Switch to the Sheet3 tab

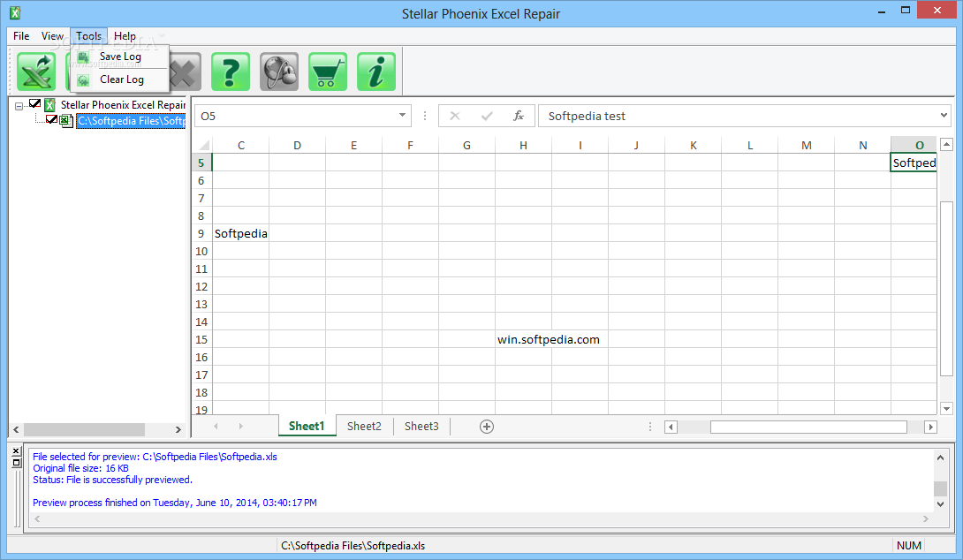tap(421, 426)
